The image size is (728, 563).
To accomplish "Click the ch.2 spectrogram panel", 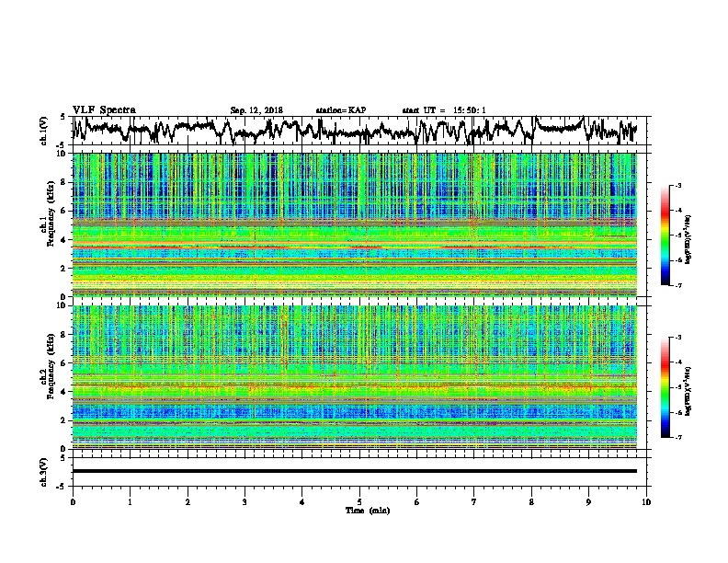I will 355,377.
